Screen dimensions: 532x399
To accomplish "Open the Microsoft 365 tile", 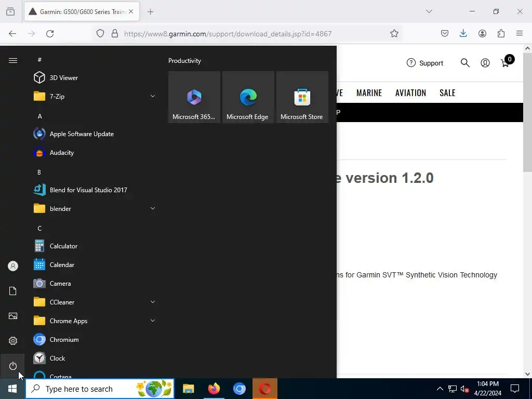I will pos(194,97).
